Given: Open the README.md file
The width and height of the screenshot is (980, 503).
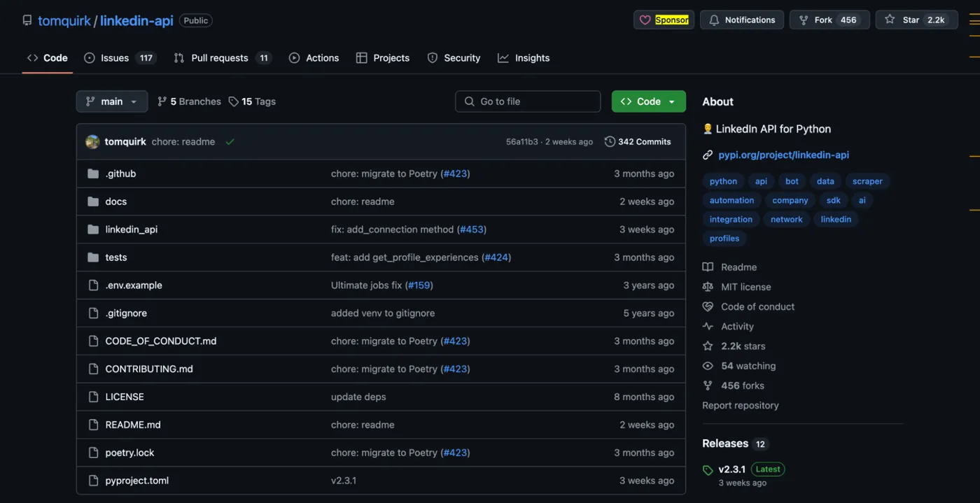Looking at the screenshot, I should click(133, 425).
